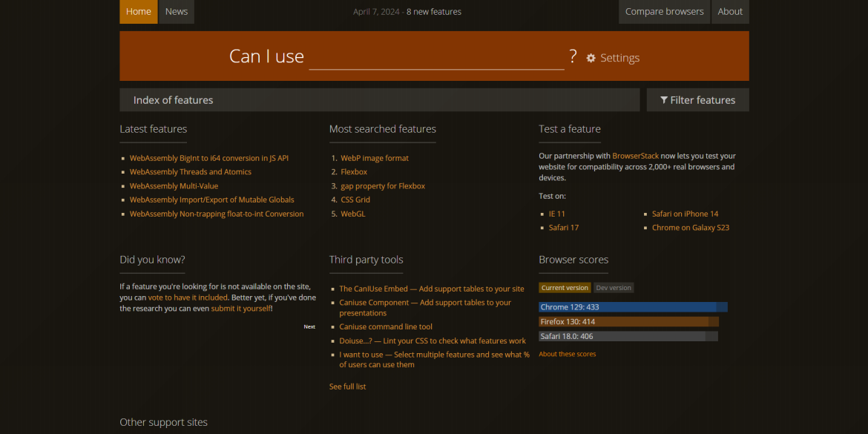Open WebAssembly Import/Export of Mutable Globals
The width and height of the screenshot is (868, 434).
(212, 200)
